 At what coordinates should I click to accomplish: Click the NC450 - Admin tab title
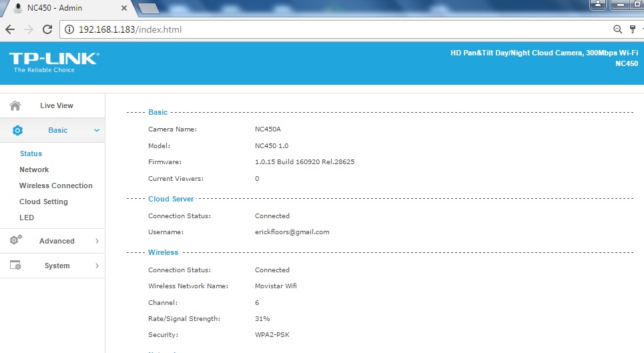click(55, 8)
